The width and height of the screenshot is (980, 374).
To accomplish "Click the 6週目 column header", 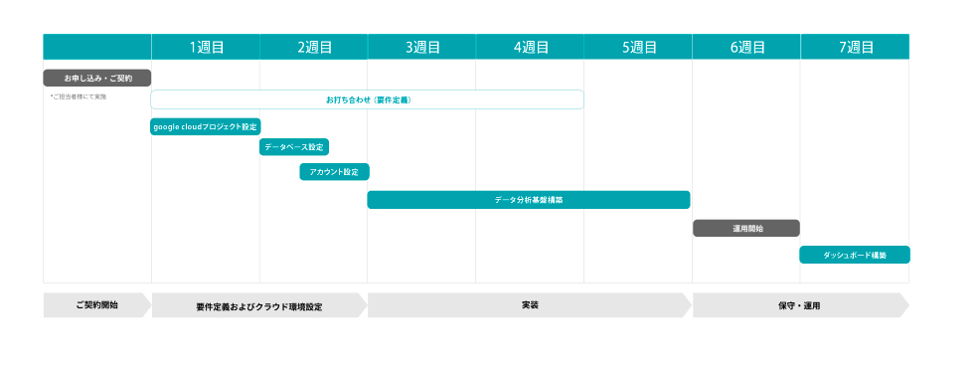I will click(x=746, y=47).
